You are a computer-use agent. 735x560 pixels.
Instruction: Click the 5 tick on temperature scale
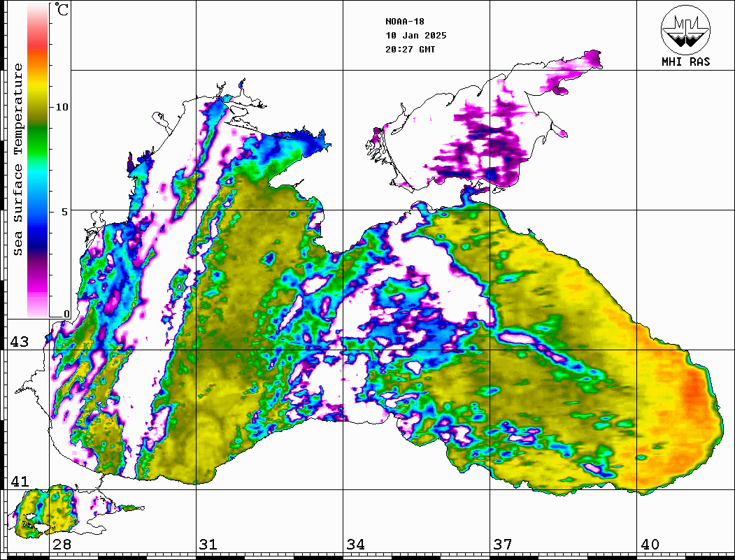(x=66, y=211)
